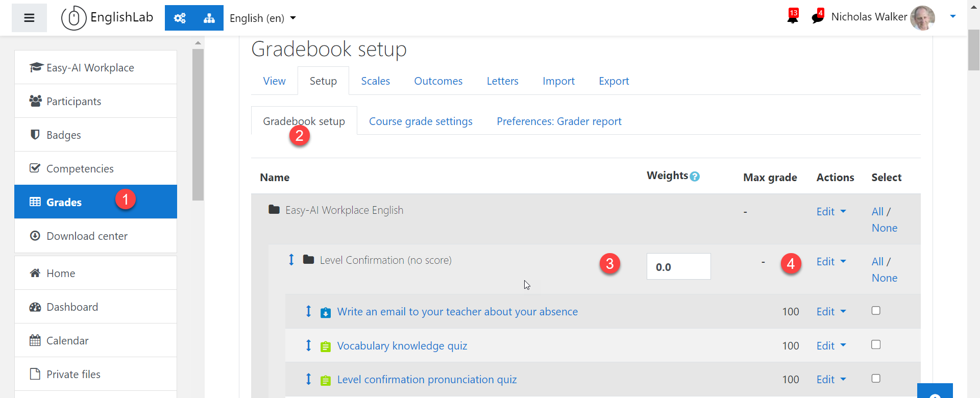This screenshot has width=980, height=398.
Task: Select checkbox for Level confirmation pronunciation quiz
Action: point(876,378)
